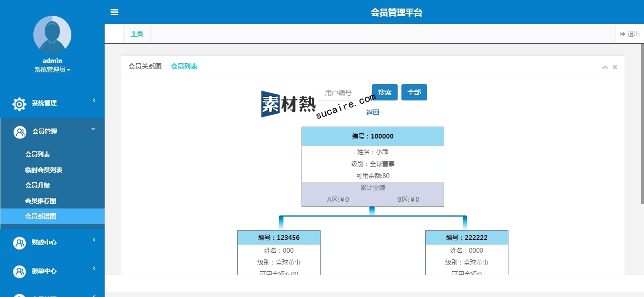The width and height of the screenshot is (644, 297).
Task: Switch to the 会员关系图 tab
Action: point(145,66)
